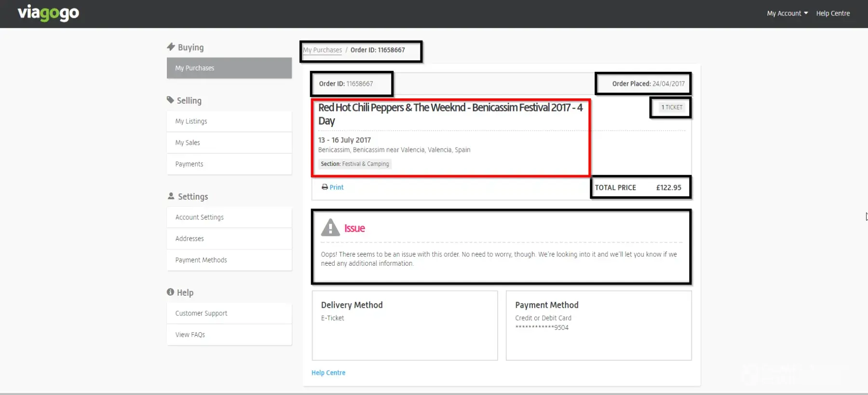Click the printer icon beside Print

tap(325, 187)
